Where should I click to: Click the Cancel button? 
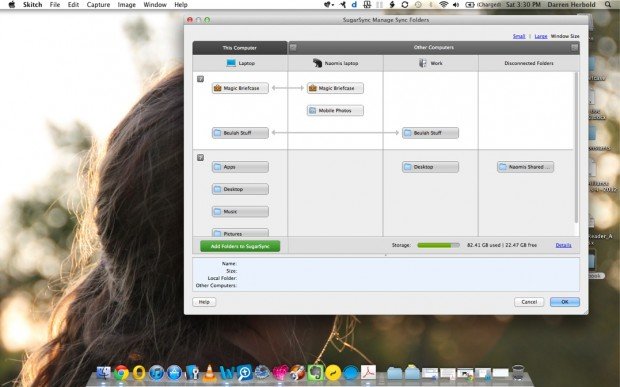click(529, 302)
